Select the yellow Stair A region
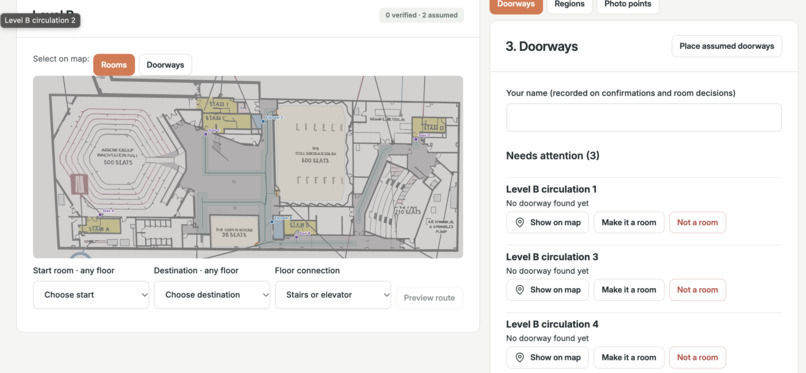 click(x=101, y=226)
